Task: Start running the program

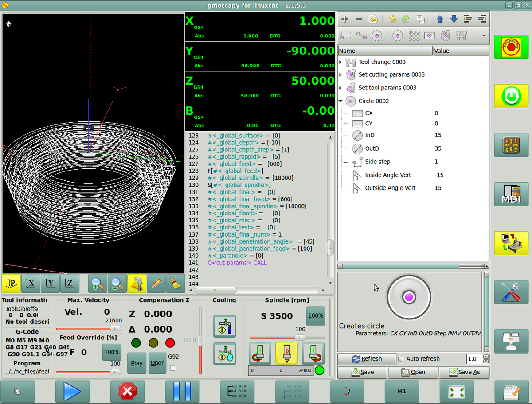Action: tap(72, 391)
